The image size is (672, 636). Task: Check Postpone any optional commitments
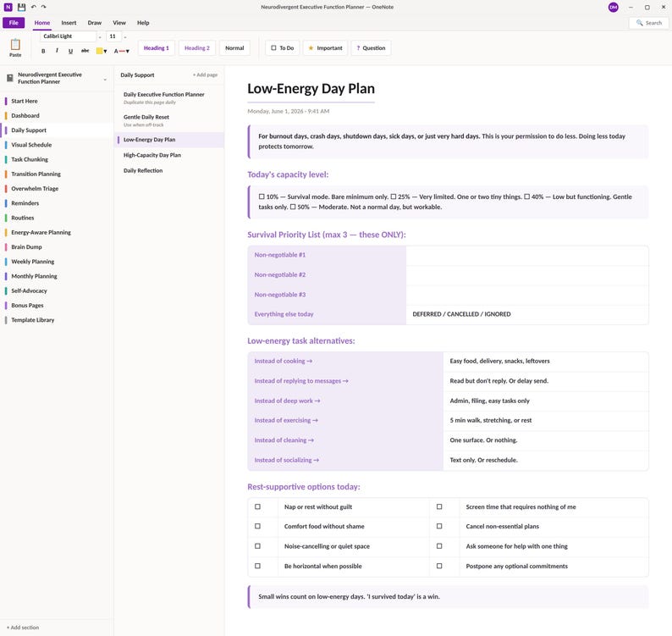tap(439, 566)
